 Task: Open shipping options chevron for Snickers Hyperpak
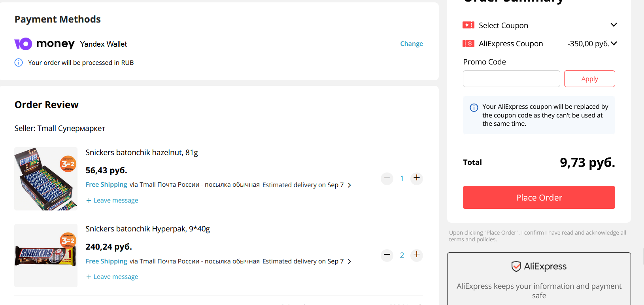pyautogui.click(x=349, y=261)
